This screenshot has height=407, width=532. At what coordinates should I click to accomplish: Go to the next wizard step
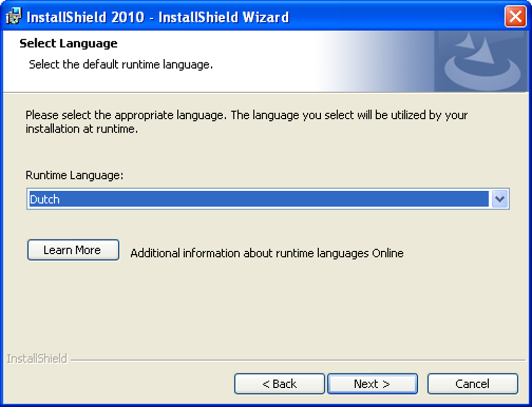coord(372,384)
